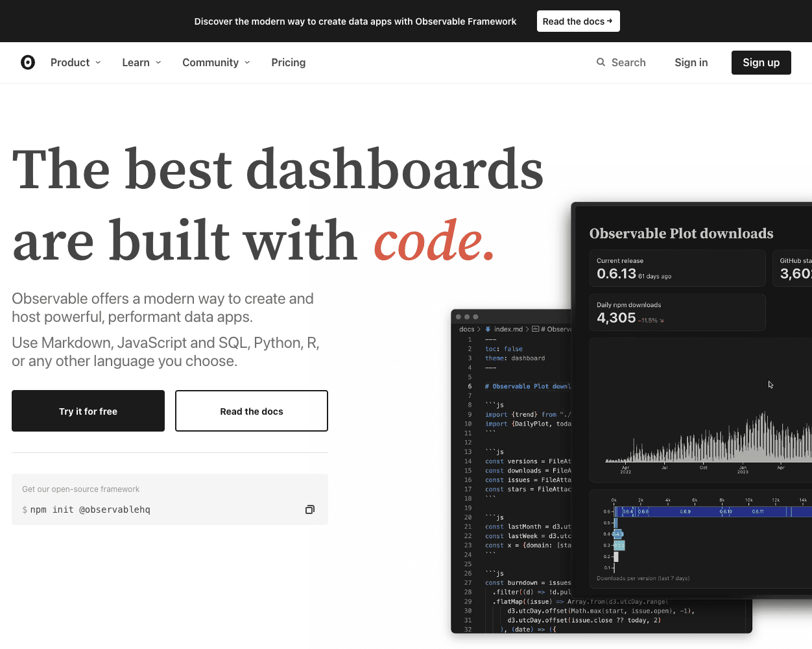The width and height of the screenshot is (812, 649).
Task: Click the code editor screenshot thumbnail
Action: [512, 471]
